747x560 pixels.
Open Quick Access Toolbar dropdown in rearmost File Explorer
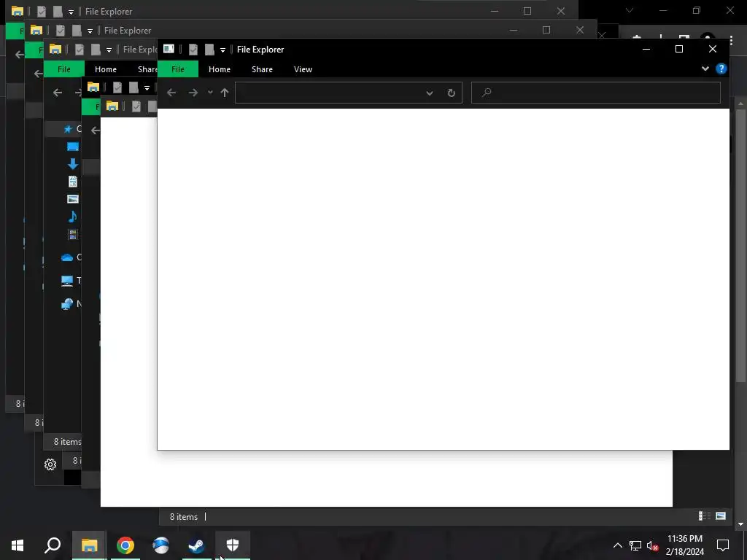[x=71, y=12]
